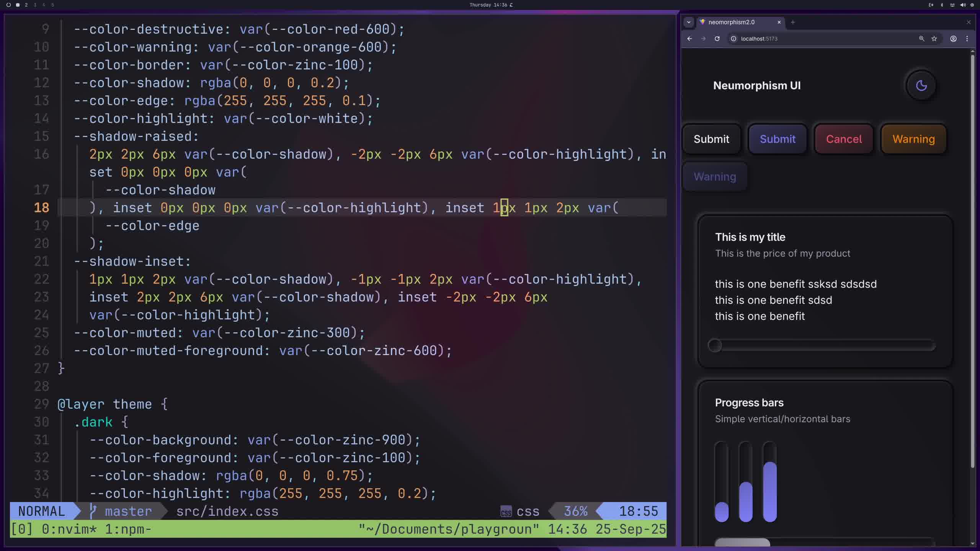View site information icon in address bar
This screenshot has width=980, height=551.
733,39
